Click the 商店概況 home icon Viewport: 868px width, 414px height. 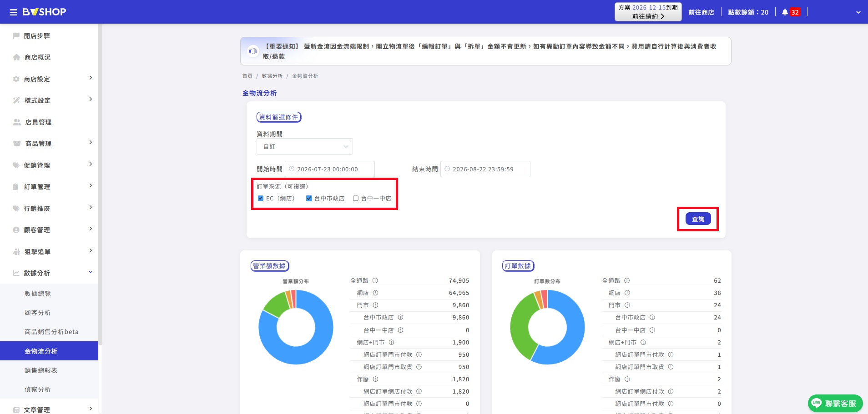[x=17, y=57]
